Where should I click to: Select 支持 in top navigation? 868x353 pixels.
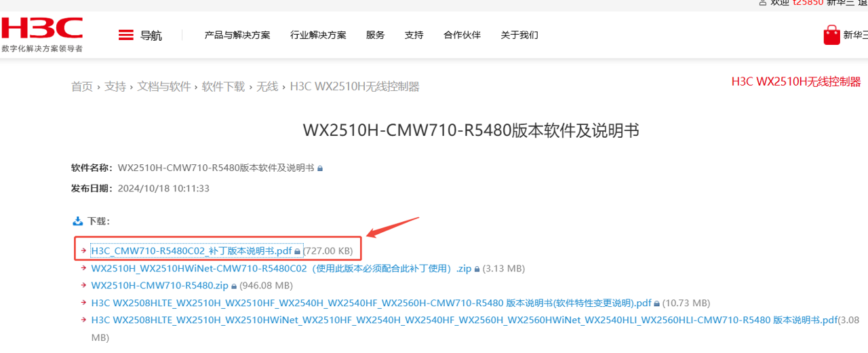414,35
